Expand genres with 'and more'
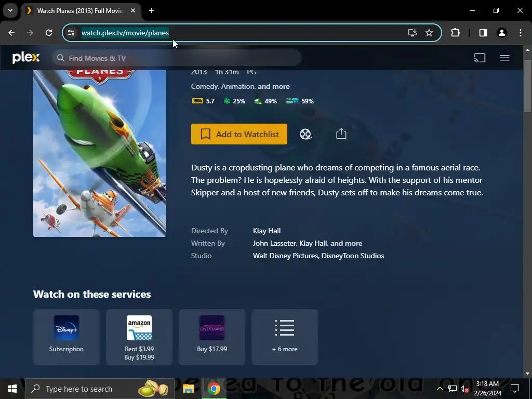532x399 pixels. coord(273,87)
